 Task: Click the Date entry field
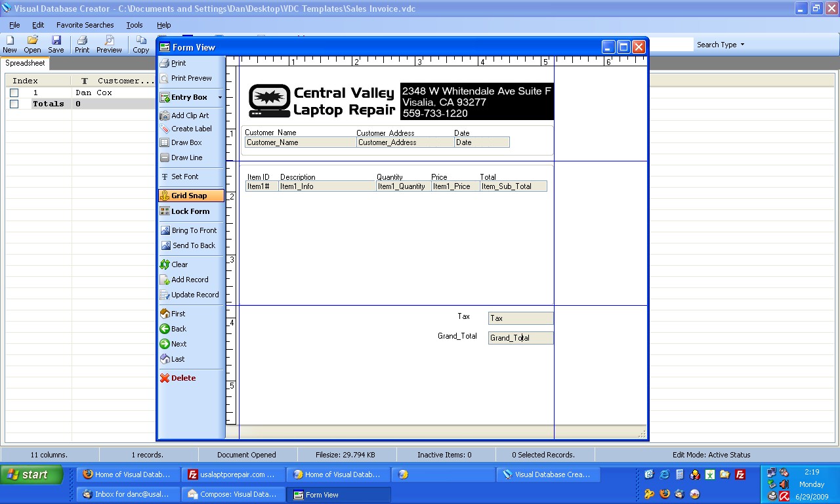(x=482, y=142)
